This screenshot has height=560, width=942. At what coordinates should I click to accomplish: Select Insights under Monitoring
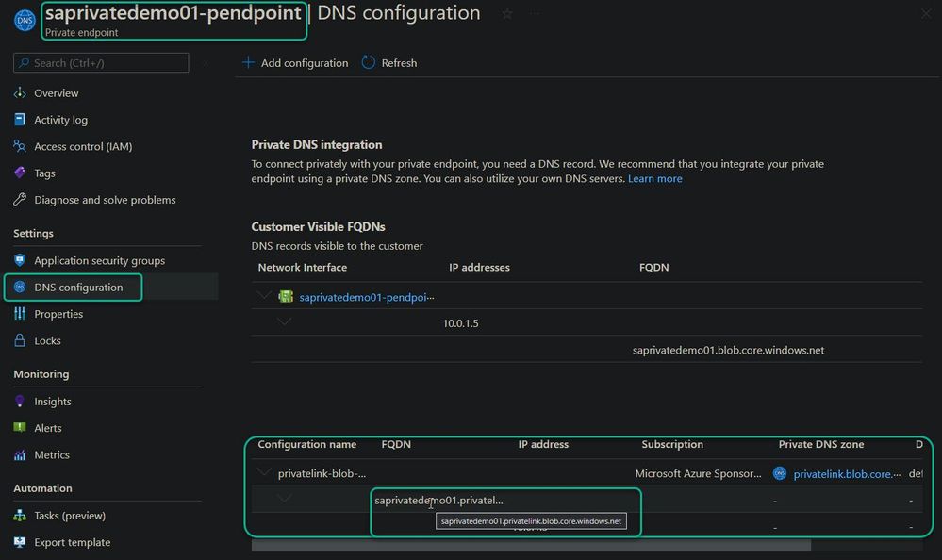(x=52, y=401)
